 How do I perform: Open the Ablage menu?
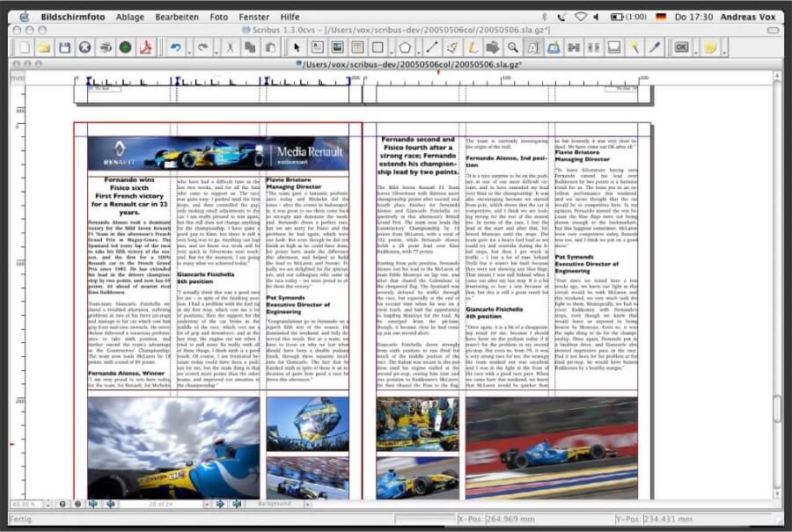(x=130, y=18)
